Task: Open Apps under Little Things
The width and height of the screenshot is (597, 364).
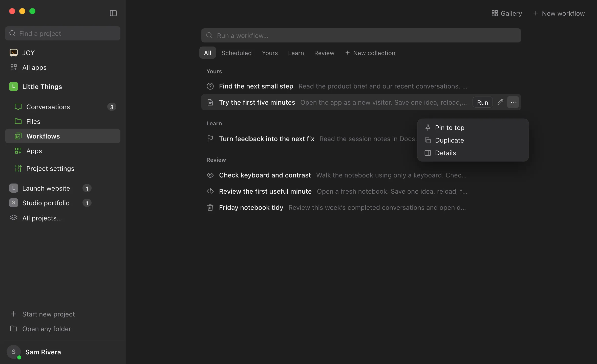Action: [x=62, y=151]
